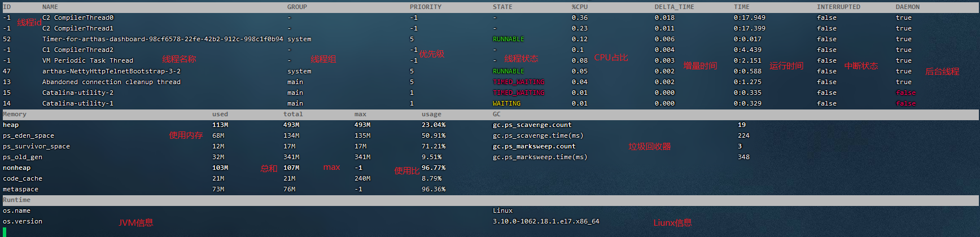Screen dimensions: 980x237
Task: Click the GC section header
Action: click(497, 114)
